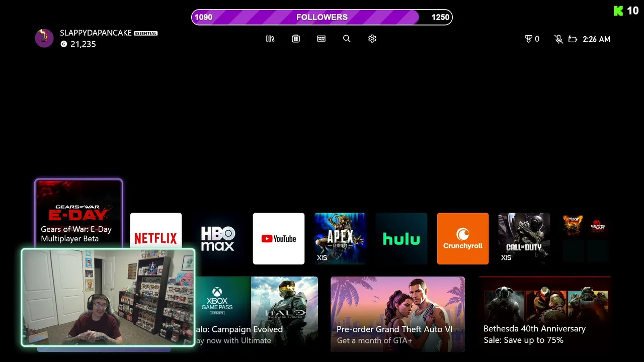Click the ESSENTIAL subscription badge
Screen dimensions: 644x362
146,33
